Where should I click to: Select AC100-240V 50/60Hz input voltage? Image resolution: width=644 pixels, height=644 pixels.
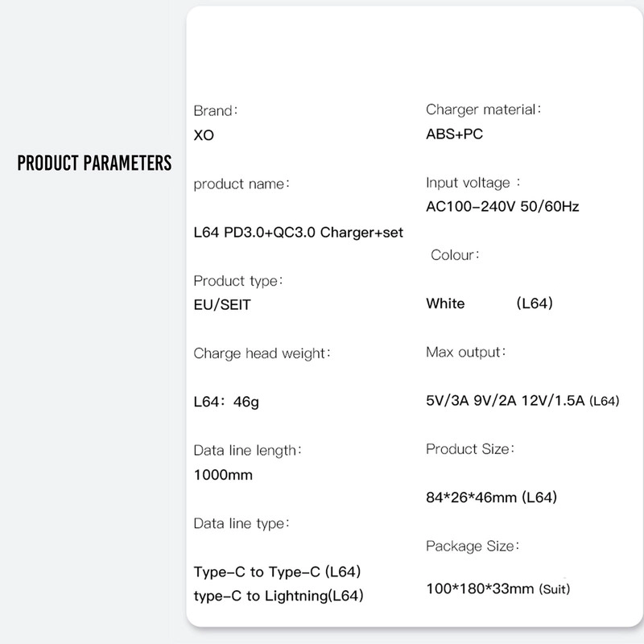(502, 206)
